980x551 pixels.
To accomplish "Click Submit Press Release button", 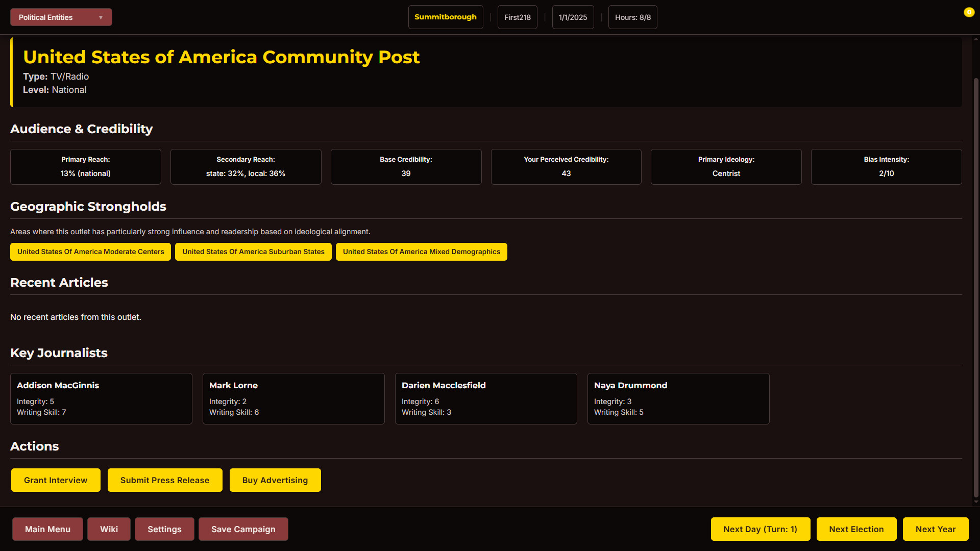I will click(165, 480).
